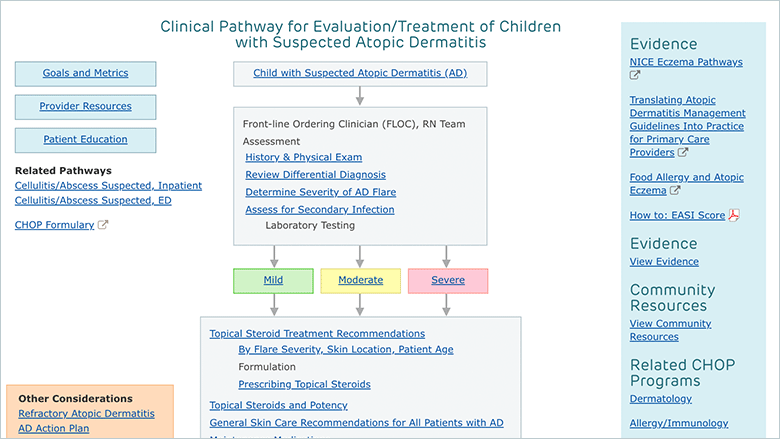Click external link icon after Primary Care Providers
Viewport: 780px width, 439px height.
[x=683, y=152]
